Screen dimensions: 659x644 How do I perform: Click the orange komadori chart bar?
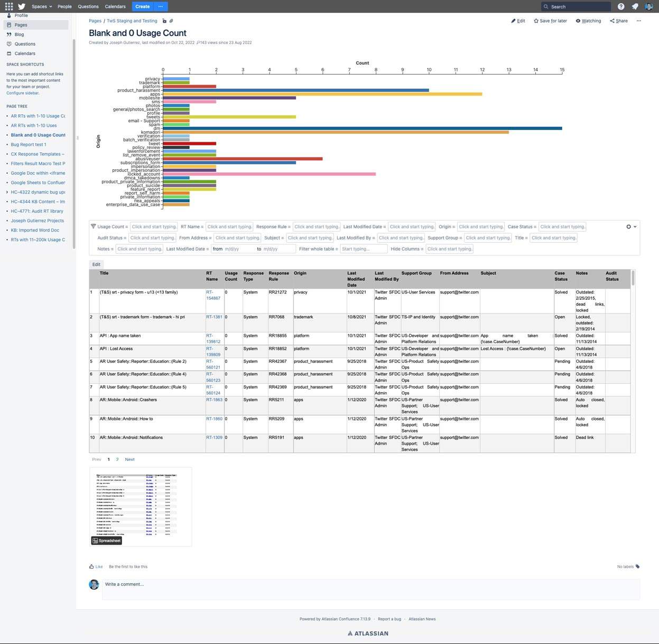[x=336, y=132]
